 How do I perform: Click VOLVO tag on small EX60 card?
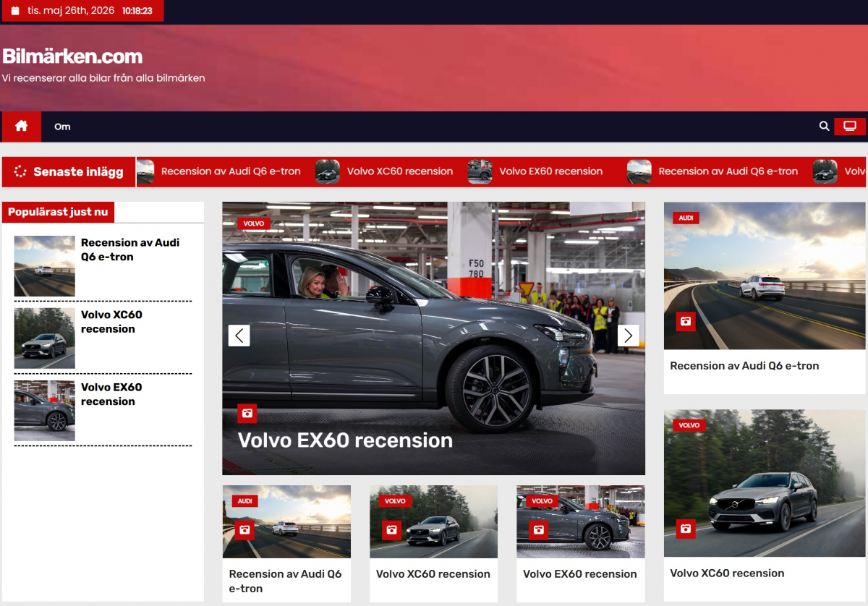coord(542,501)
